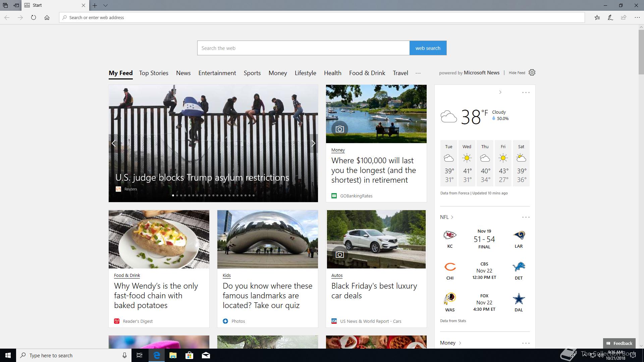Image resolution: width=644 pixels, height=362 pixels.
Task: Set these tabs aside
Action: point(16,5)
